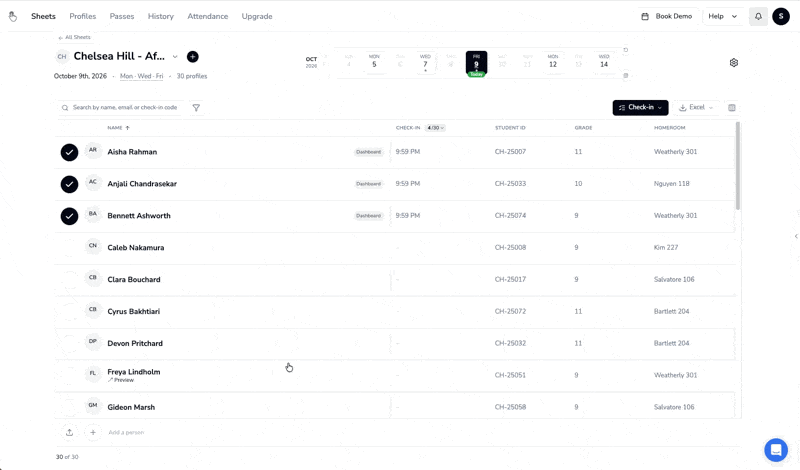Click Bennett Ashworth's BA avatar
The image size is (800, 470).
point(93,215)
